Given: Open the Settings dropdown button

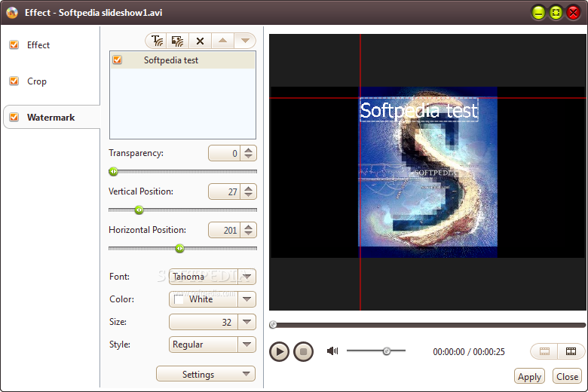Looking at the screenshot, I should click(x=206, y=374).
